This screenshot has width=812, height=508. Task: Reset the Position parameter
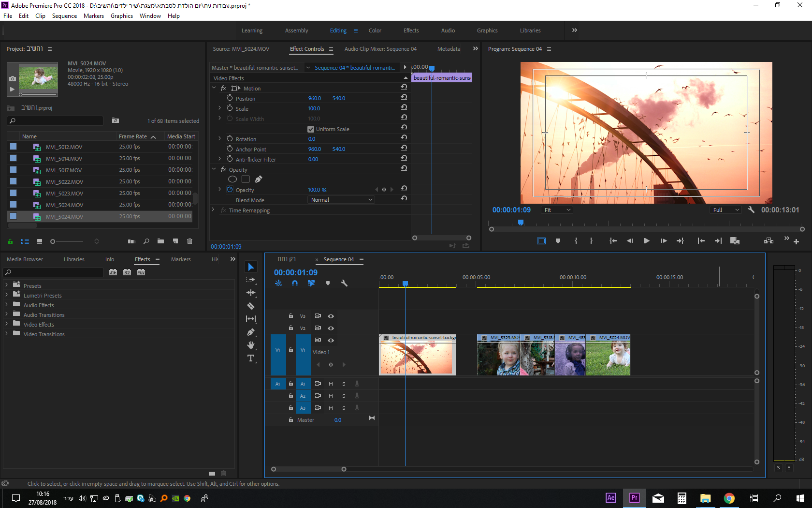pyautogui.click(x=404, y=98)
